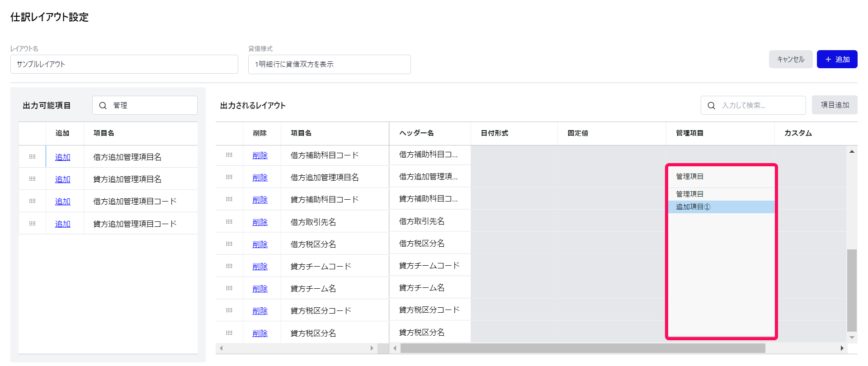Click the wide horizontal scrollbar thumb
Screen dimensions: 868x366
[x=583, y=348]
